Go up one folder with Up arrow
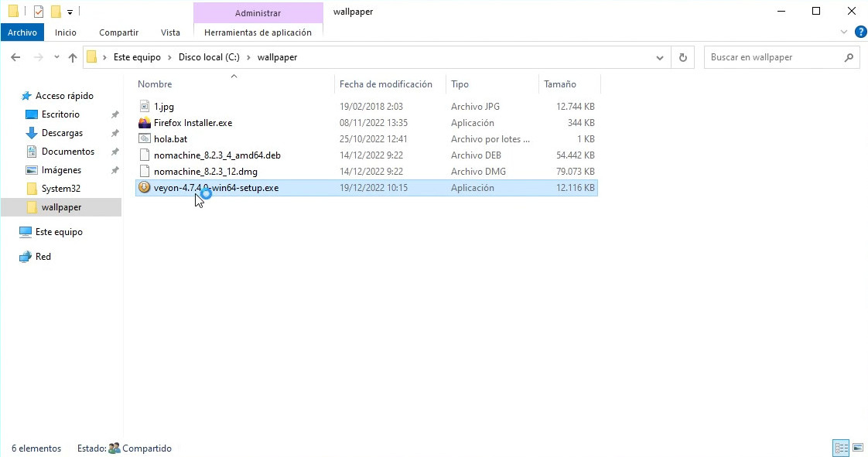 point(73,57)
